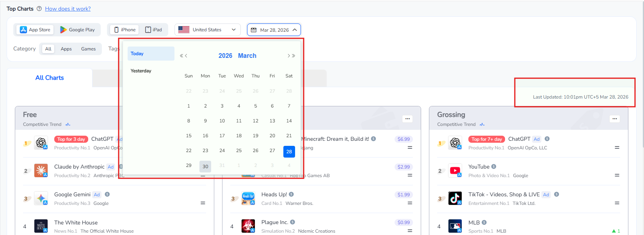Go to previous month arrow
The width and height of the screenshot is (644, 235).
point(186,56)
